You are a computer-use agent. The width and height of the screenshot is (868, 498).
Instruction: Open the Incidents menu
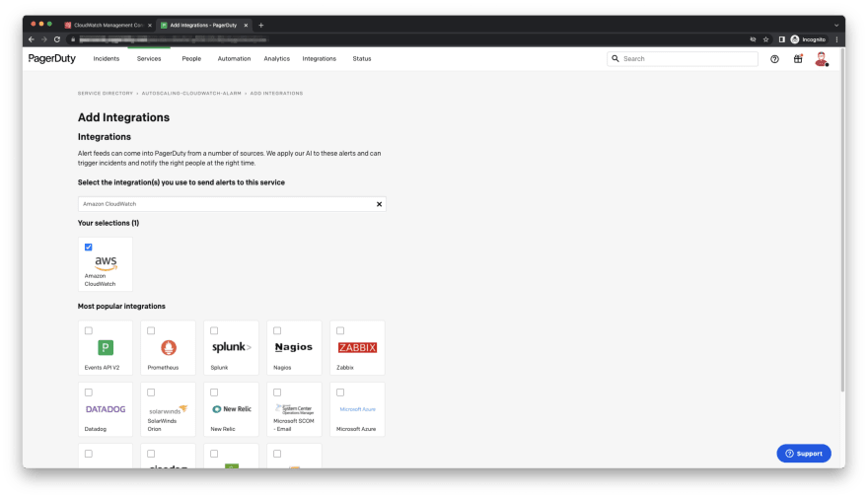(107, 58)
